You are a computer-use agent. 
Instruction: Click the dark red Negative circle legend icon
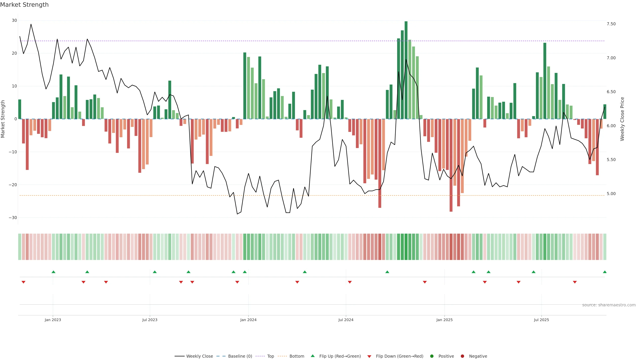pyautogui.click(x=462, y=356)
